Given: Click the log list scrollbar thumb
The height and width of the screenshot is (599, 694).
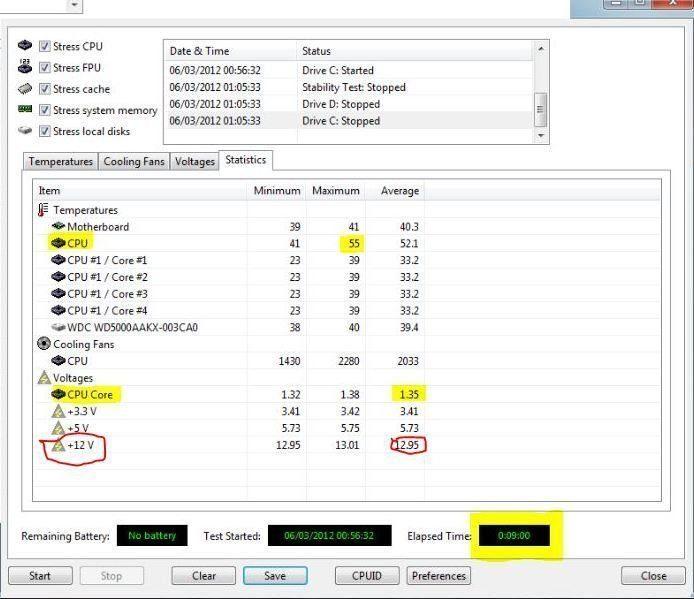Looking at the screenshot, I should (x=540, y=109).
